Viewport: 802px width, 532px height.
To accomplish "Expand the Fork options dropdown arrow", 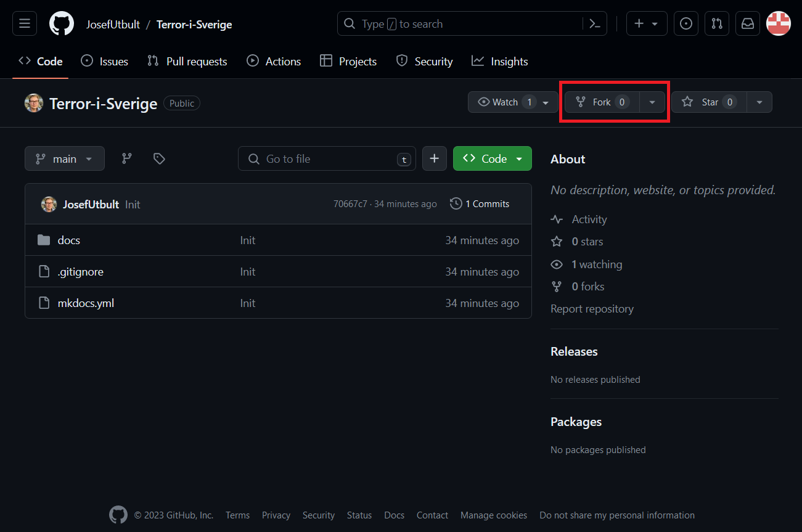I will click(x=652, y=102).
